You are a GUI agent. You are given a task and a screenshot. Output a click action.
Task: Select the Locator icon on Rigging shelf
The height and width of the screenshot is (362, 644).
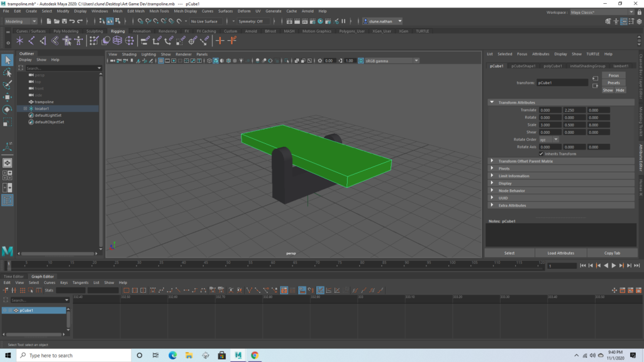pos(20,41)
